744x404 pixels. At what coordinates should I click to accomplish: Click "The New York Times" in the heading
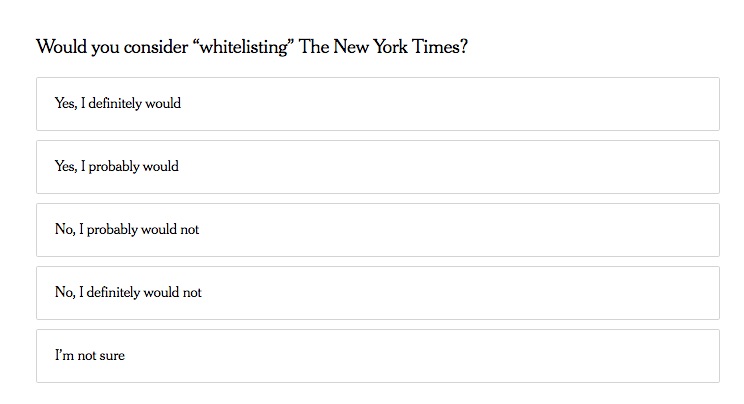381,47
